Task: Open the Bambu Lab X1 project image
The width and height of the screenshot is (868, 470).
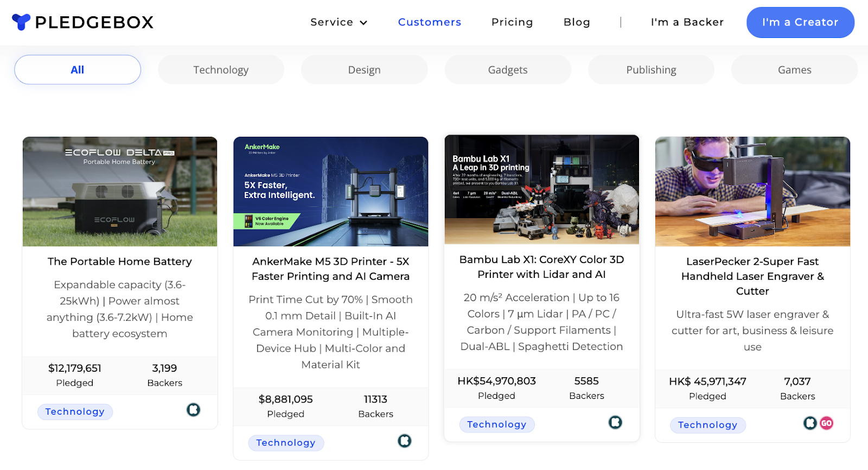Action: click(541, 189)
